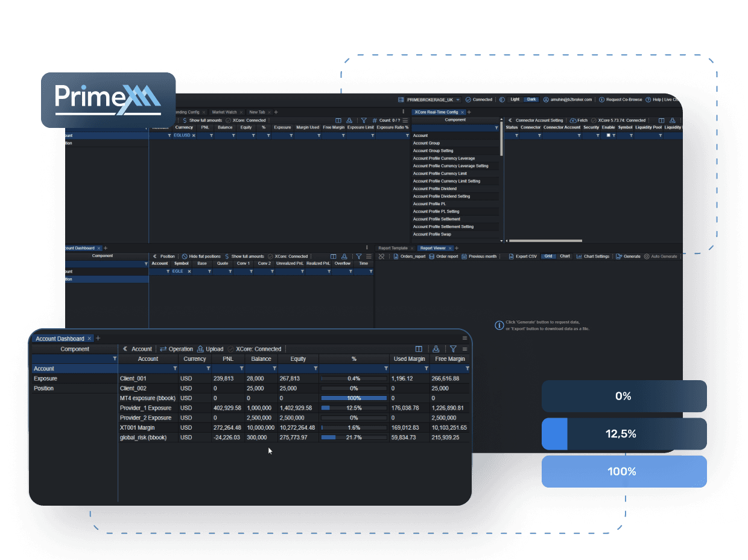This screenshot has width=748, height=560.
Task: Click funnel filter icon in Position panel toolbar
Action: (x=359, y=256)
